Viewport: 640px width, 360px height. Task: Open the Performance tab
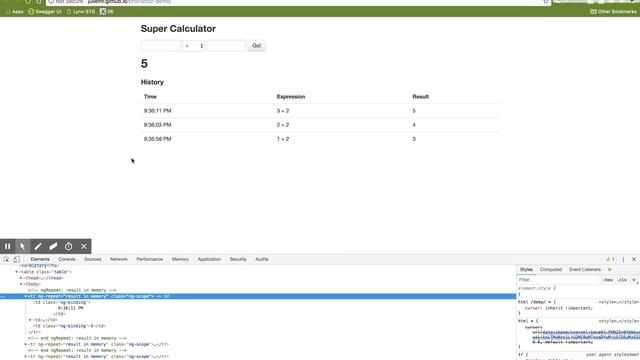[149, 259]
